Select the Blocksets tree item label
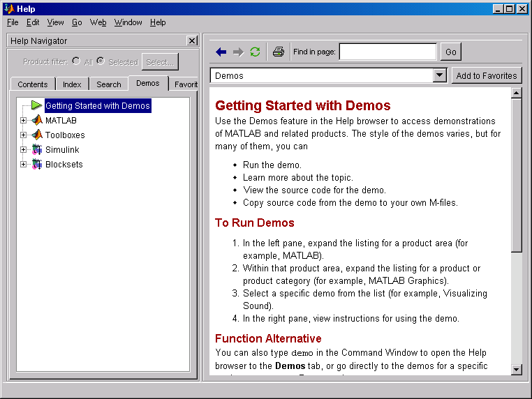 point(64,165)
